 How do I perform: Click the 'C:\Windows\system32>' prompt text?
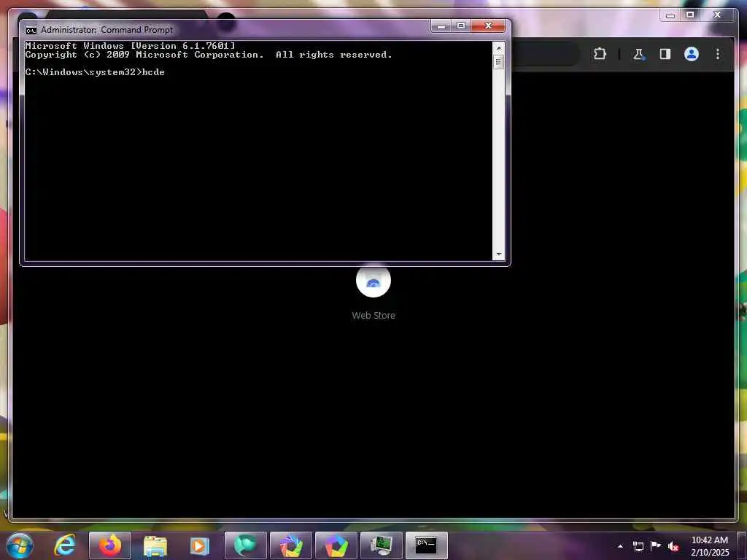click(x=83, y=72)
